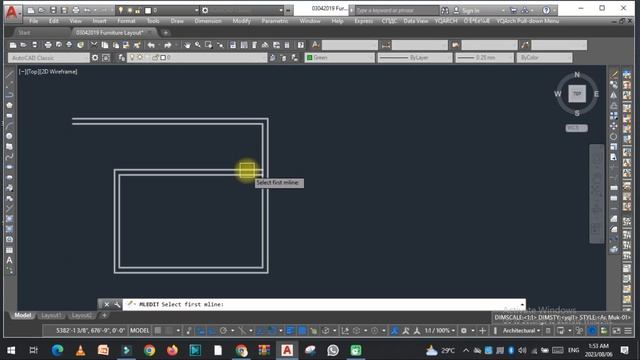The width and height of the screenshot is (640, 360).
Task: Toggle Clean Screen icon in status bar
Action: point(616,331)
